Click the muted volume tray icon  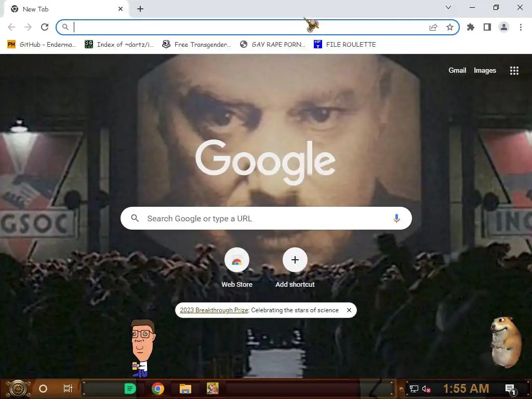426,389
